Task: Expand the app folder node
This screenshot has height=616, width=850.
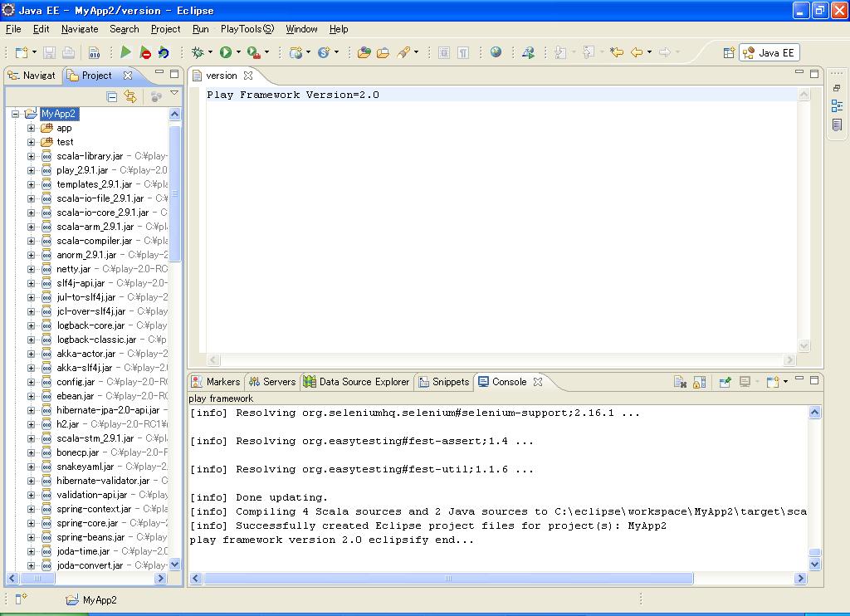Action: (x=31, y=129)
